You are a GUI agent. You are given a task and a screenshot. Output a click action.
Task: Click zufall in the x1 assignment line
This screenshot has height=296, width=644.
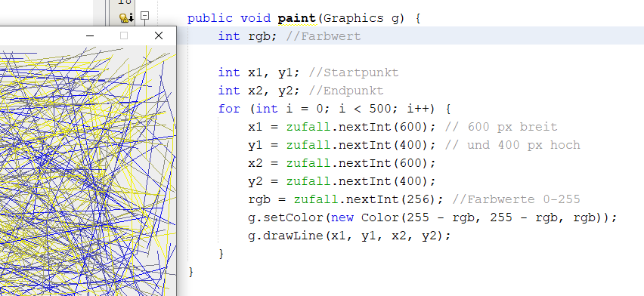tap(308, 127)
